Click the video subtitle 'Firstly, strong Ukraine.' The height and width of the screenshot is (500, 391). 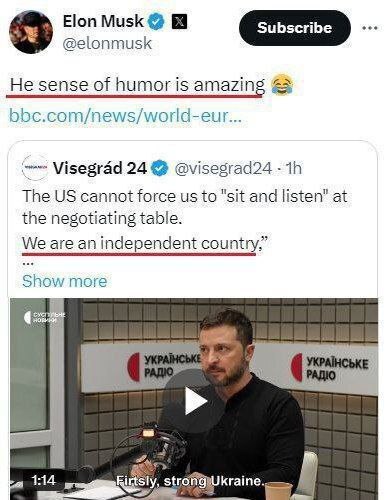click(190, 481)
